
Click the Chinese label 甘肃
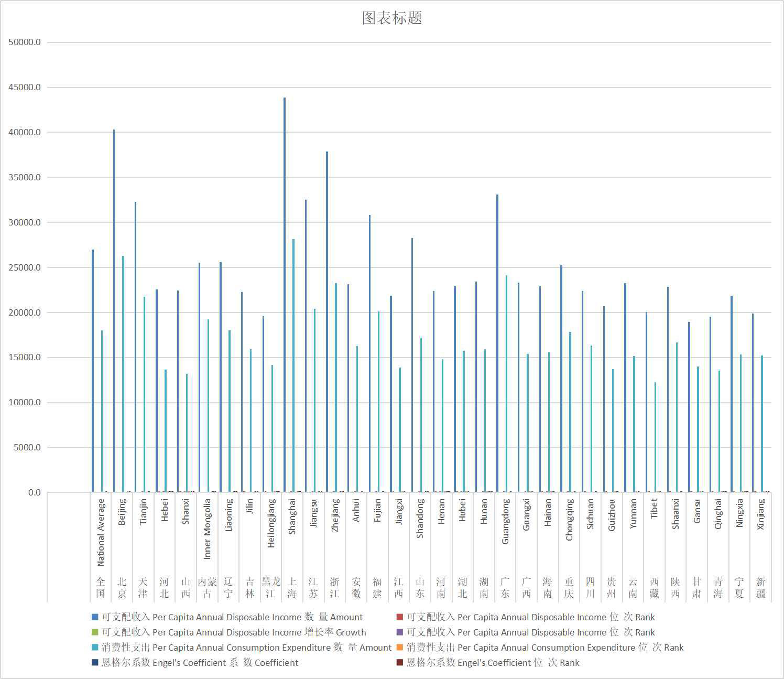(696, 588)
